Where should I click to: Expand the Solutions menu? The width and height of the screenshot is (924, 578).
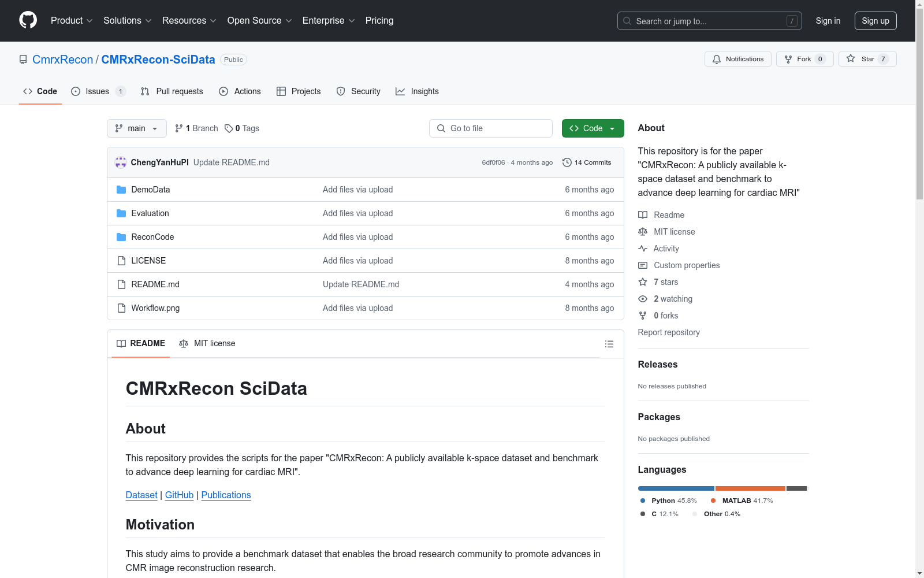tap(128, 20)
